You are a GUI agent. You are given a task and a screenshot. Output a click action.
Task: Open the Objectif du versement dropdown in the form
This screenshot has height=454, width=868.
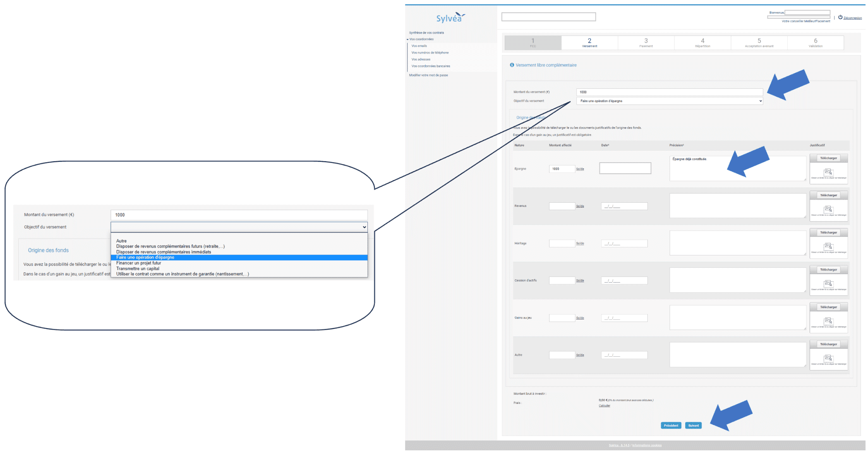(x=669, y=101)
